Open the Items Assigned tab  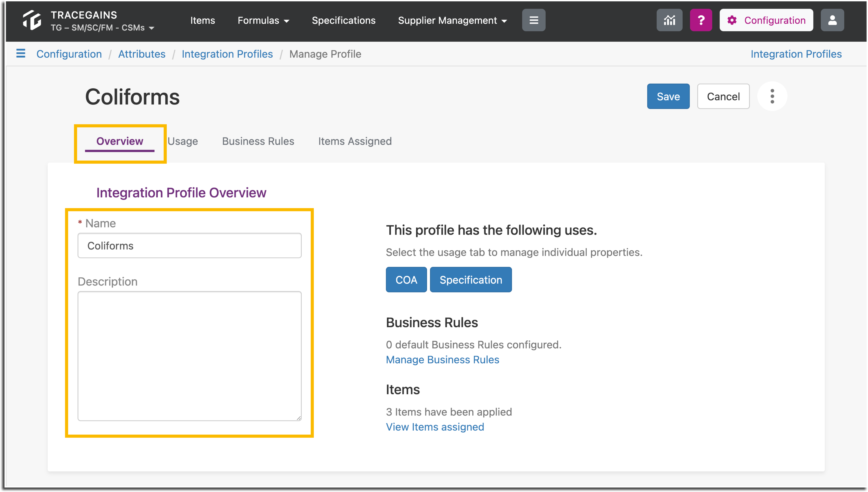click(x=355, y=141)
